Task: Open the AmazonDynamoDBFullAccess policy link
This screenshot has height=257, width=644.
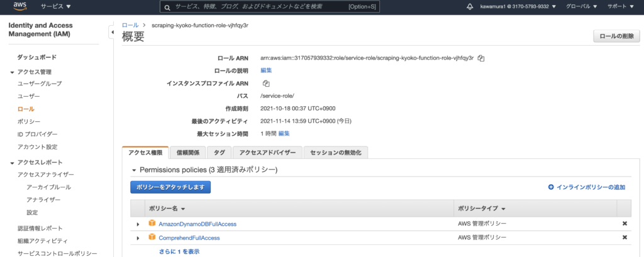Action: coord(197,224)
